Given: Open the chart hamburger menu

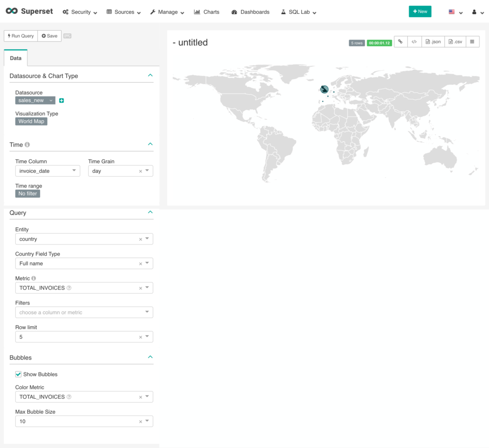Looking at the screenshot, I should 472,42.
